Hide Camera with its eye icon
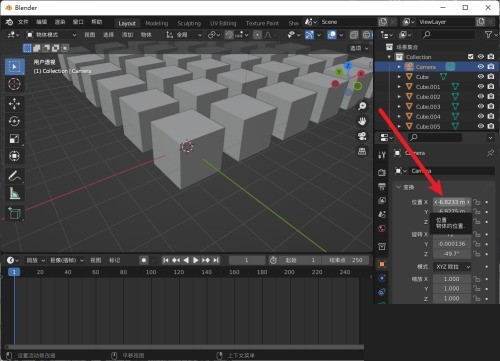The width and height of the screenshot is (500, 361). (480, 67)
